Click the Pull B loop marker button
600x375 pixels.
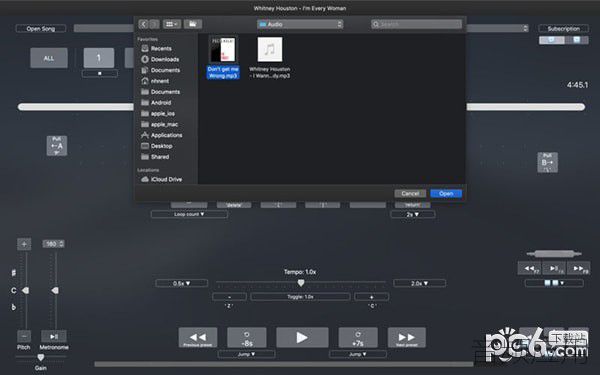(x=548, y=162)
